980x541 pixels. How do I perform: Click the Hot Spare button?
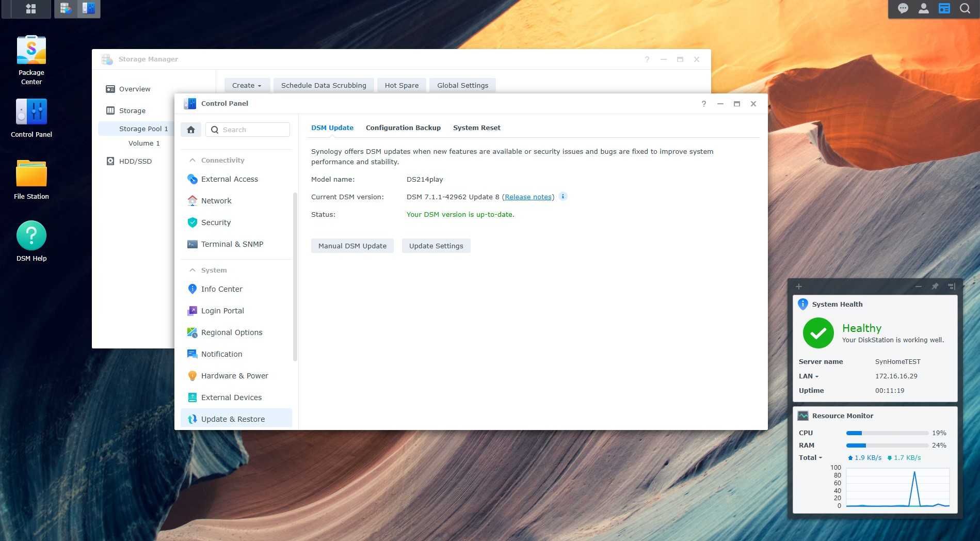401,86
